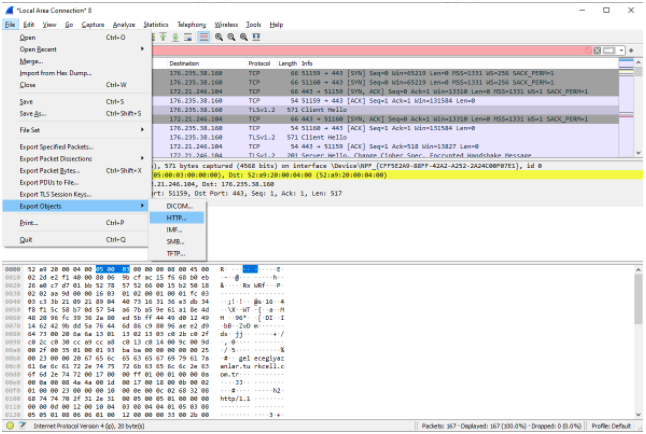Select Merge... in File menu
Image resolution: width=646 pixels, height=434 pixels.
(x=76, y=61)
